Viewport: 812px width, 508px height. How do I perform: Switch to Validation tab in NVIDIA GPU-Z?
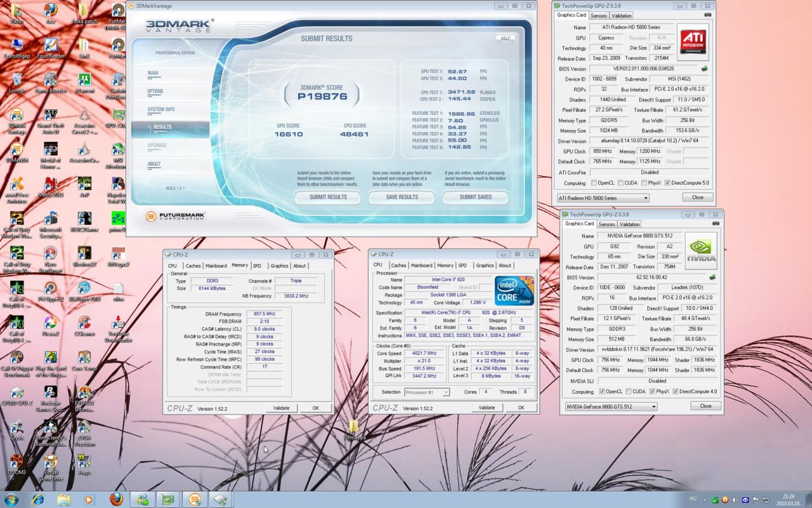(629, 224)
